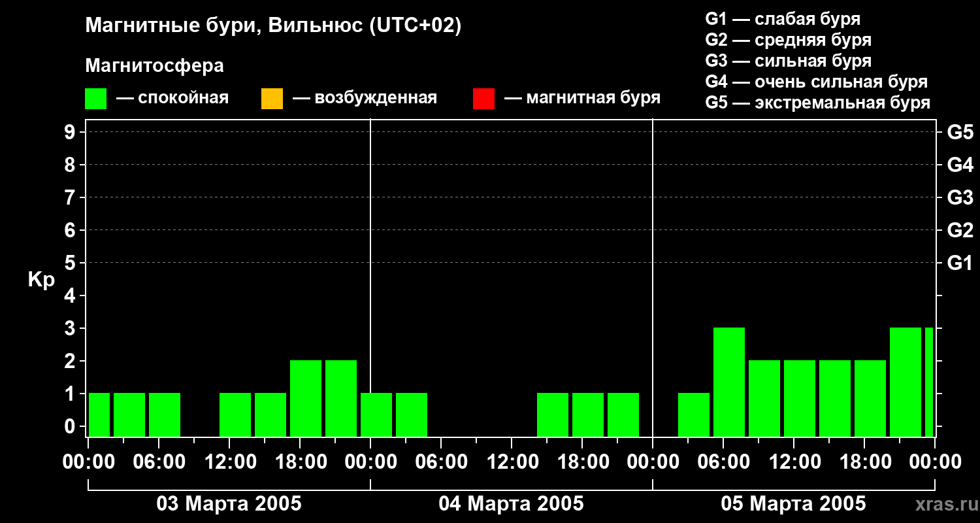Click the Kp 1 bar at 12:00 on 03 Марта
The width and height of the screenshot is (980, 523).
coord(235,414)
